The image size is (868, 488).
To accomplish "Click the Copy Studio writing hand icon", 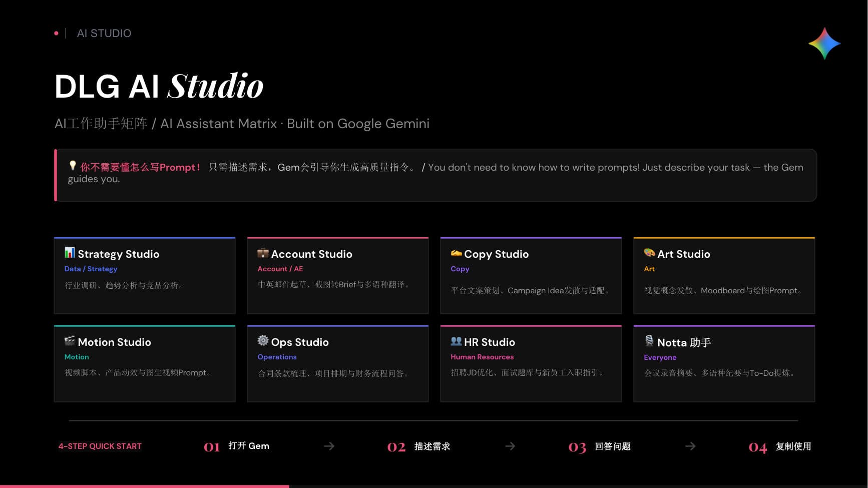I will [456, 253].
